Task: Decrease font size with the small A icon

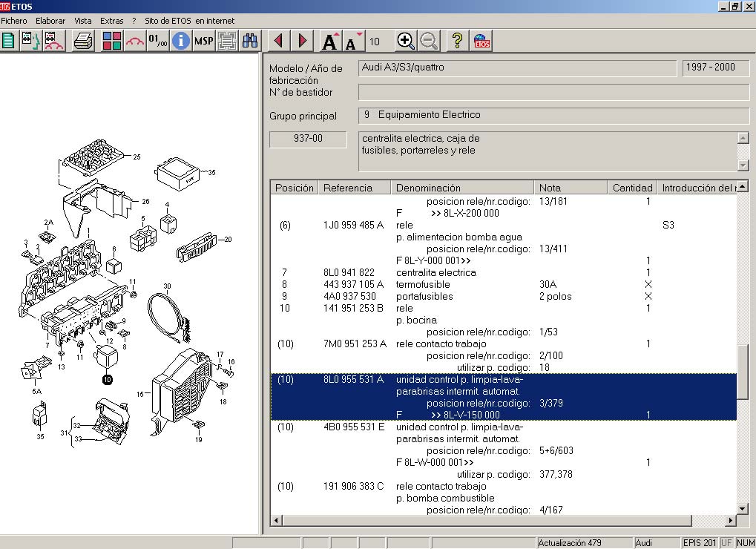Action: point(353,41)
